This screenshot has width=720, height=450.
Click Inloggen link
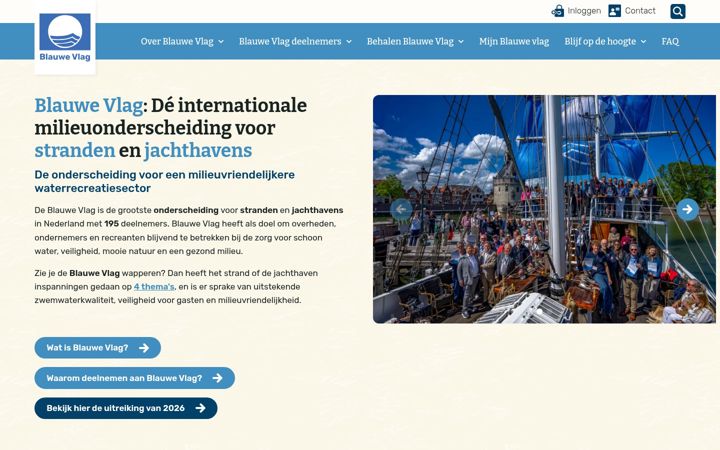coord(584,11)
